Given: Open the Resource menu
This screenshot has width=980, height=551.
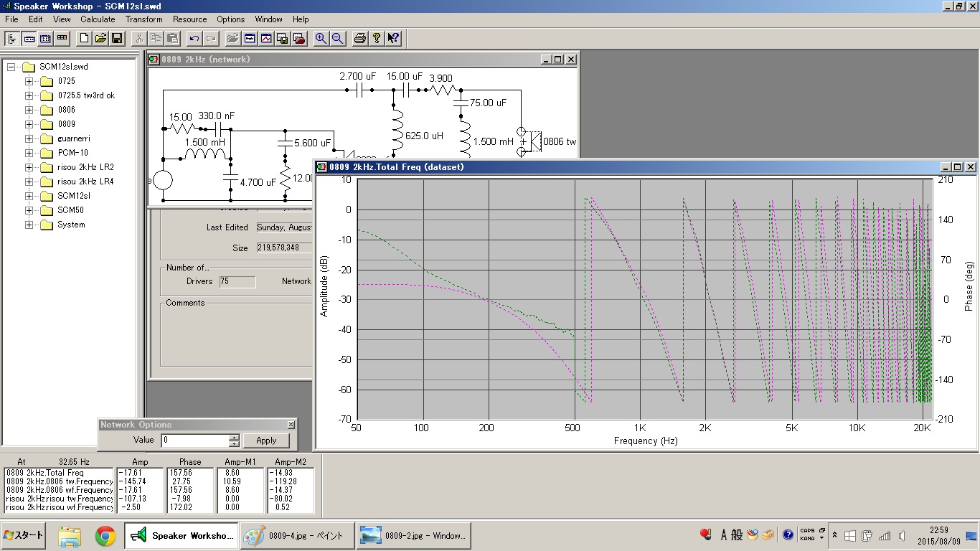Looking at the screenshot, I should tap(190, 19).
